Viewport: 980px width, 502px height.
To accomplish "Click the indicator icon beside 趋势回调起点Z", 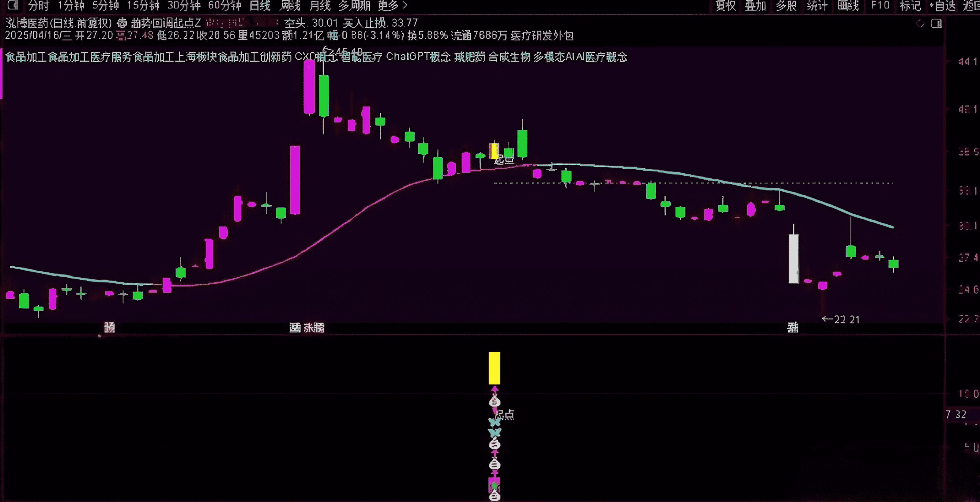I will [121, 23].
